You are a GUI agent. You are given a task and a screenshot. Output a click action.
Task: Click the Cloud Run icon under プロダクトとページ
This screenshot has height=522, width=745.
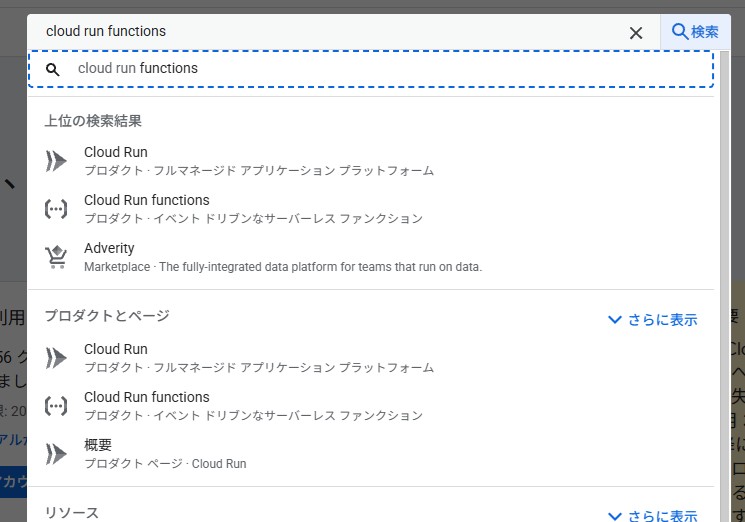pos(57,358)
